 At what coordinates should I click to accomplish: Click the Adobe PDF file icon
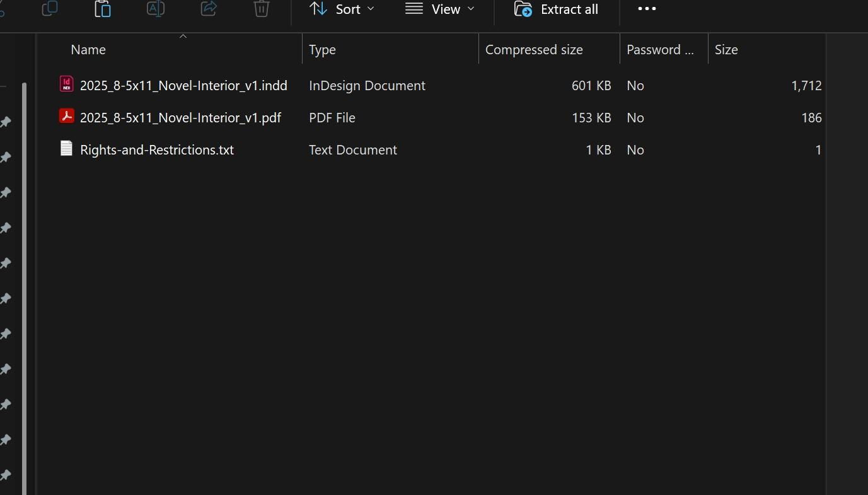pos(66,116)
